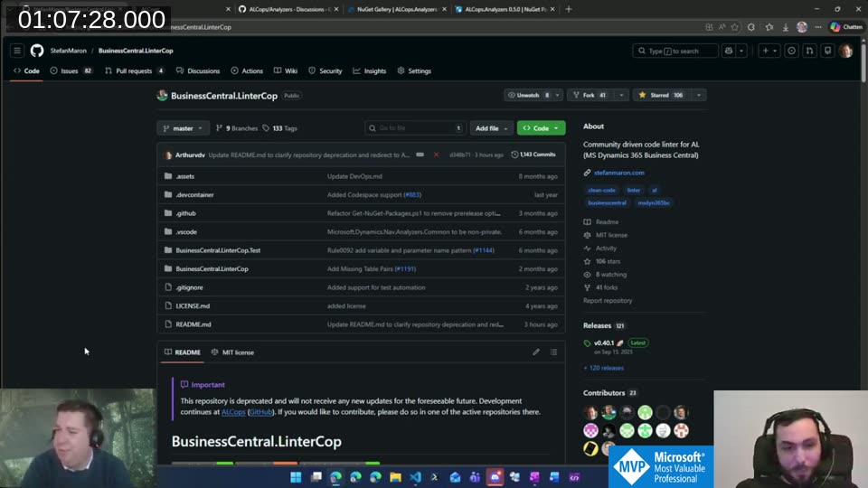Screen dimensions: 868x488
Task: Open the master branch selector
Action: [x=184, y=128]
